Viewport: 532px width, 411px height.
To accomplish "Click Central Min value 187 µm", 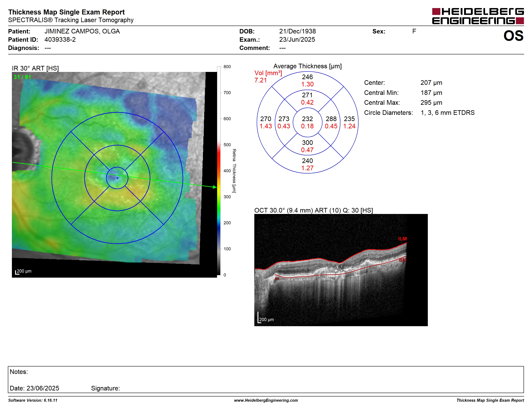I will [x=431, y=93].
